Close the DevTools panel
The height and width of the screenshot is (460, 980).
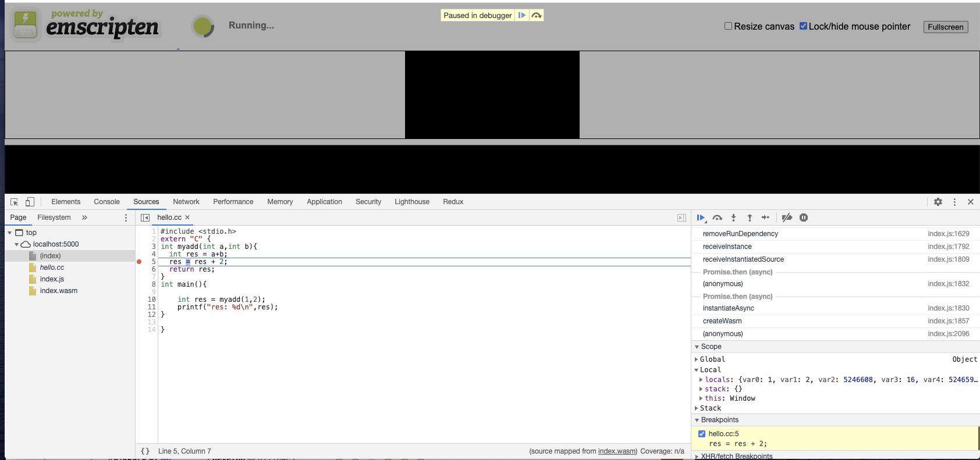971,202
